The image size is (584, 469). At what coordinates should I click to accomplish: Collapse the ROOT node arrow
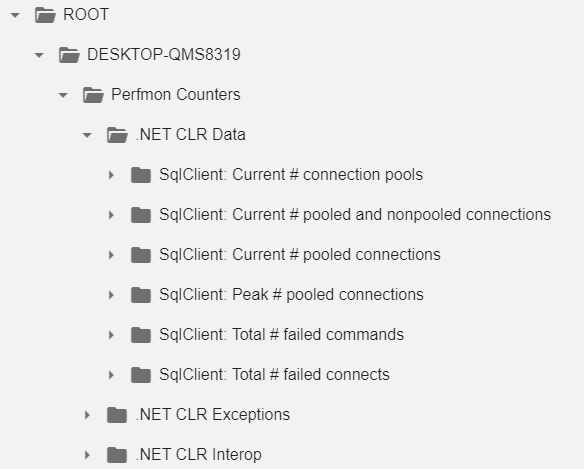[15, 15]
